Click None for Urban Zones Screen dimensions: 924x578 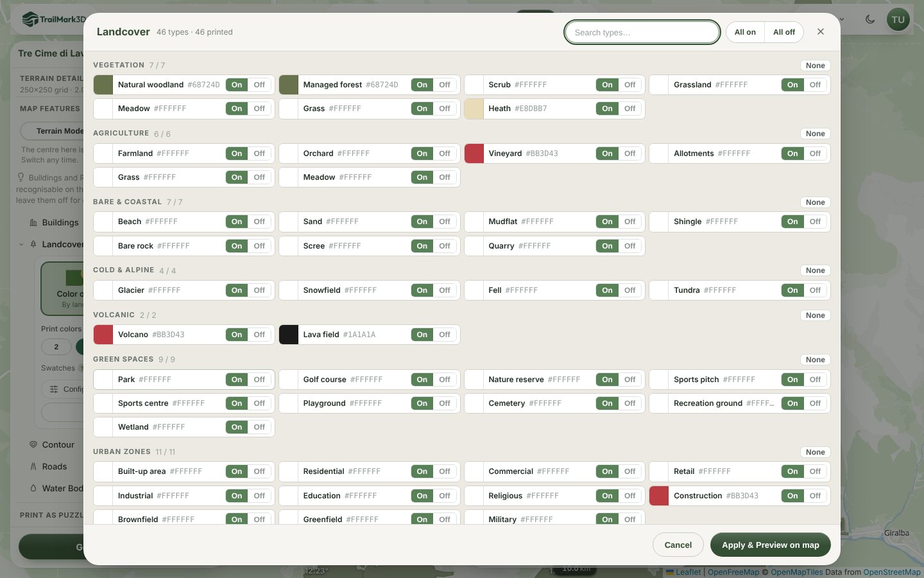click(x=816, y=452)
